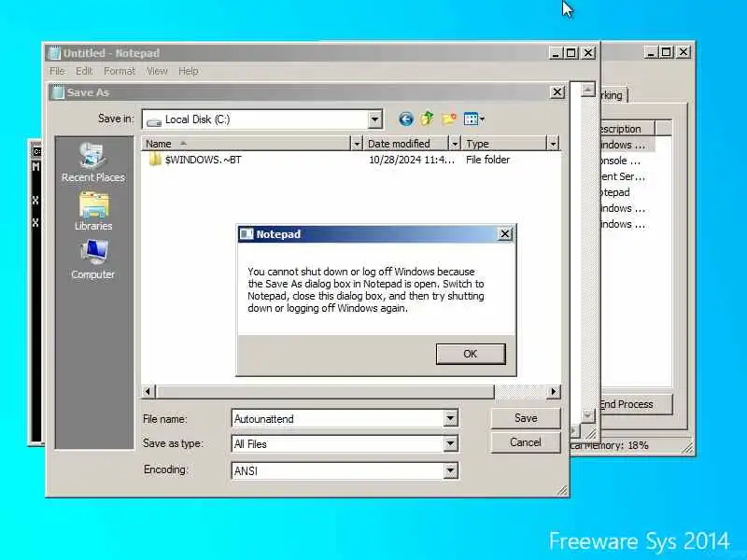Click the Notepad text area scroll up arrow
The width and height of the screenshot is (747, 560).
[x=588, y=89]
